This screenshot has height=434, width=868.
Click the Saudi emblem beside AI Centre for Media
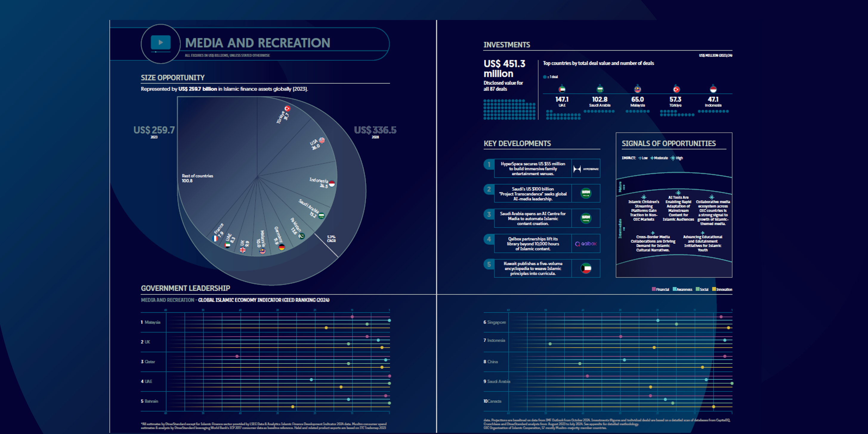point(586,218)
